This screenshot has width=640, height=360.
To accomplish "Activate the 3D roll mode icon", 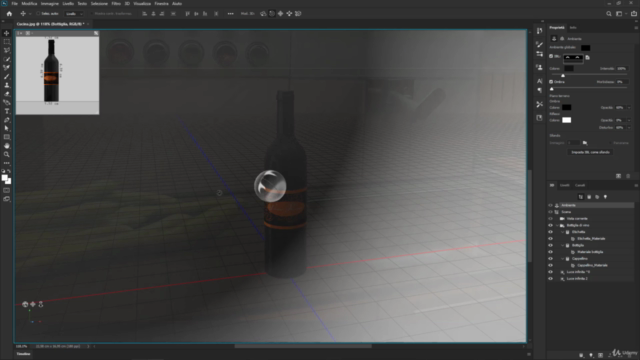I will click(x=272, y=13).
